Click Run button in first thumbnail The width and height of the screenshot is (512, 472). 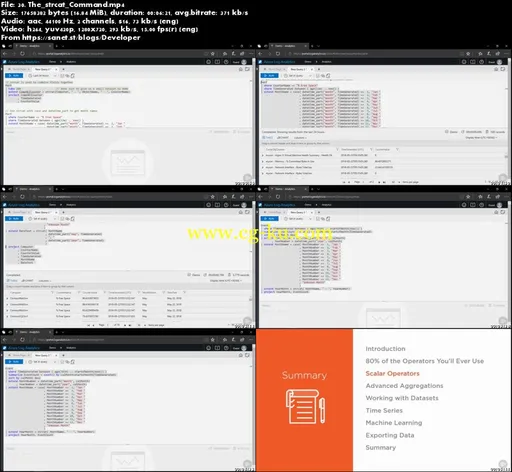pyautogui.click(x=14, y=76)
